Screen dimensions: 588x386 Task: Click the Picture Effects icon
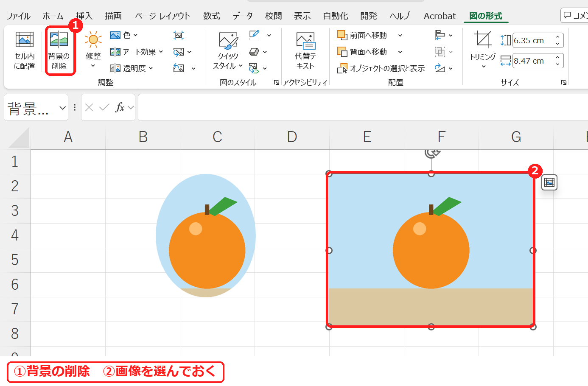pyautogui.click(x=254, y=52)
